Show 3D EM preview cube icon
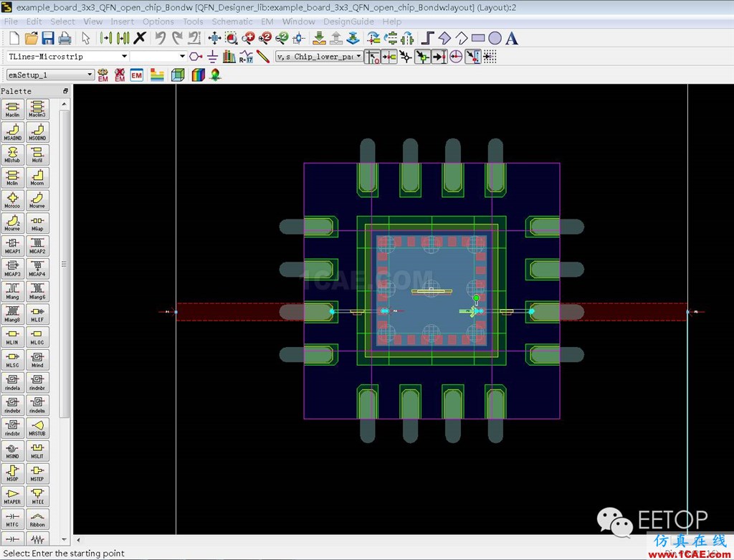The width and height of the screenshot is (734, 560). 178,75
